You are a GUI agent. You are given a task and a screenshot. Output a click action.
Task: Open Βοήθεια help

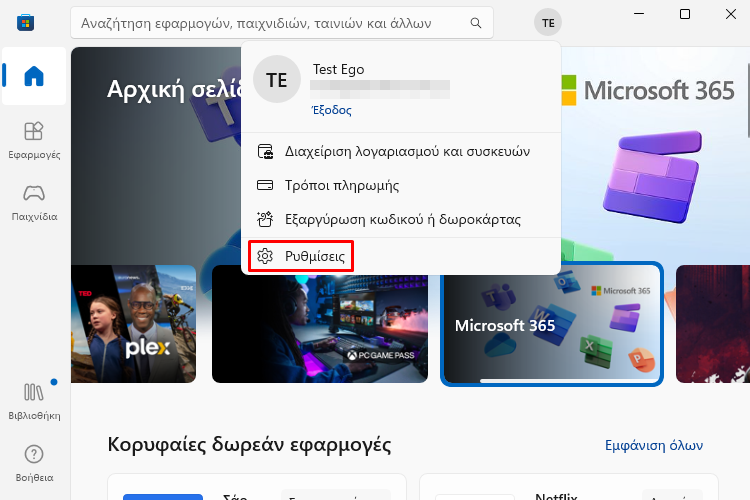click(x=34, y=463)
